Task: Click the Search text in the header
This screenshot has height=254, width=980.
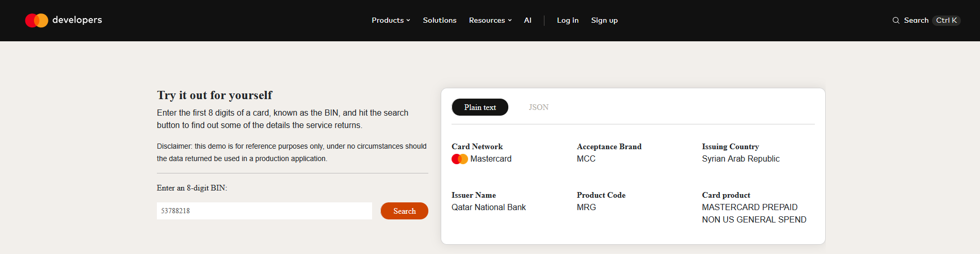Action: (916, 20)
